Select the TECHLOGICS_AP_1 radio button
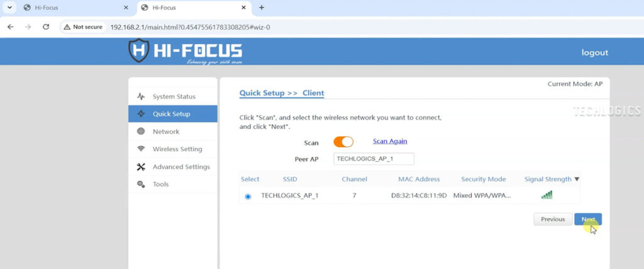The height and width of the screenshot is (269, 644). (248, 197)
